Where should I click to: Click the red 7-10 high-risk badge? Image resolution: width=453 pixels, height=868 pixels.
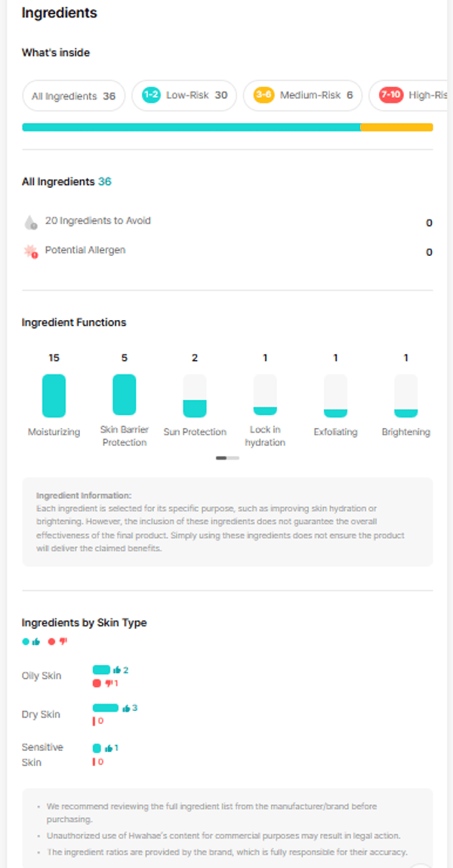[390, 96]
